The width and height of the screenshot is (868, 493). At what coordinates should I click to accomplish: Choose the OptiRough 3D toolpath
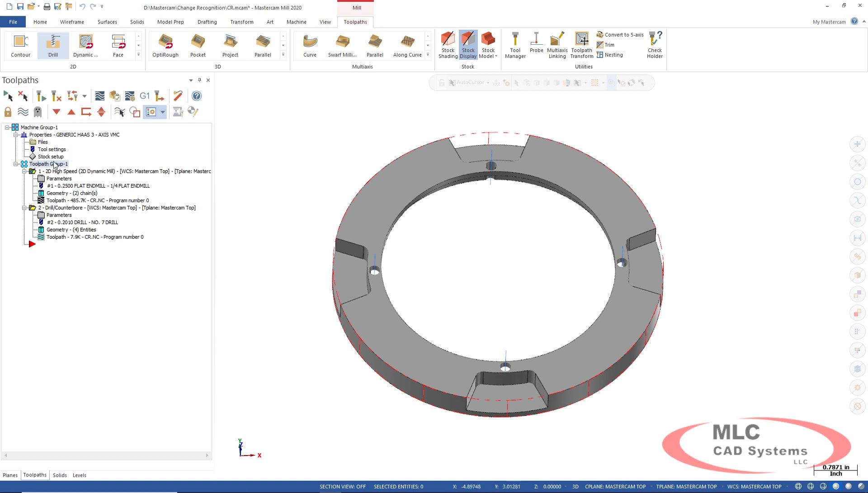coord(165,46)
